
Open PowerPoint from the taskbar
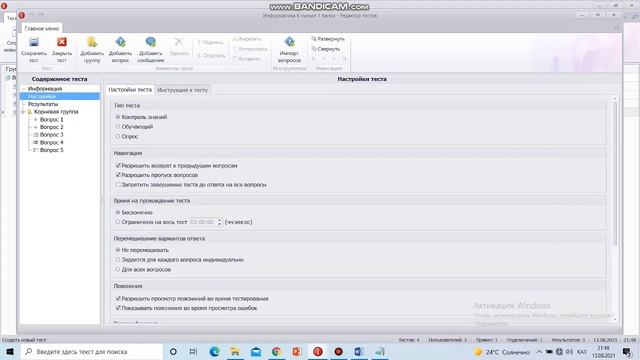coord(297,351)
